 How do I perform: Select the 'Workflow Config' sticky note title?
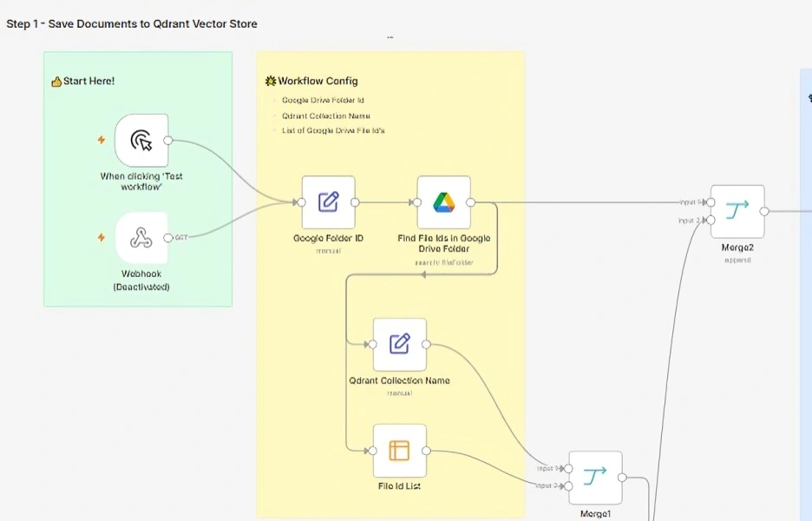(x=318, y=81)
